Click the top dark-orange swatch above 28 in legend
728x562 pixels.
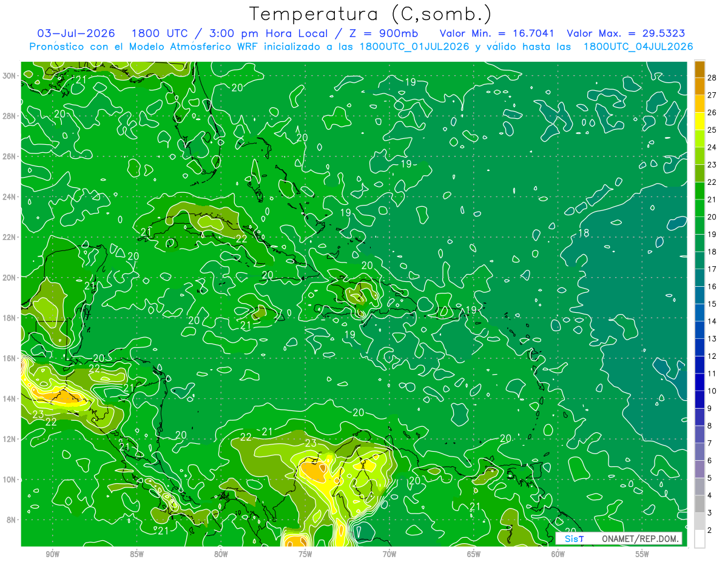pyautogui.click(x=699, y=69)
